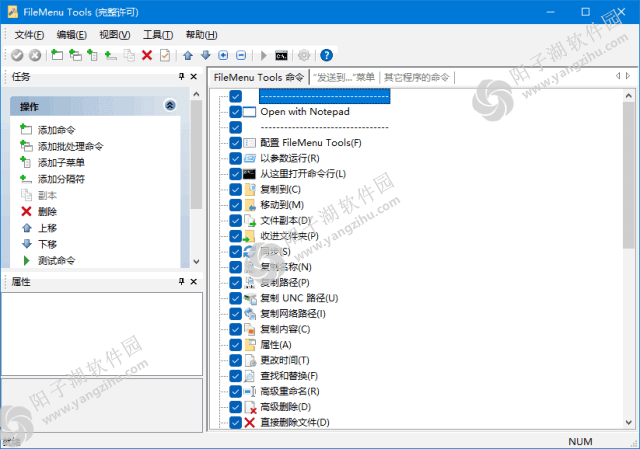Click the settings gear toolbar icon
640x449 pixels.
(x=304, y=55)
